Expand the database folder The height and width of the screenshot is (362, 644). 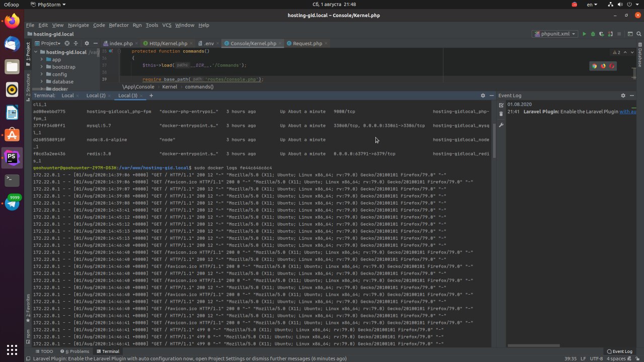pyautogui.click(x=42, y=81)
